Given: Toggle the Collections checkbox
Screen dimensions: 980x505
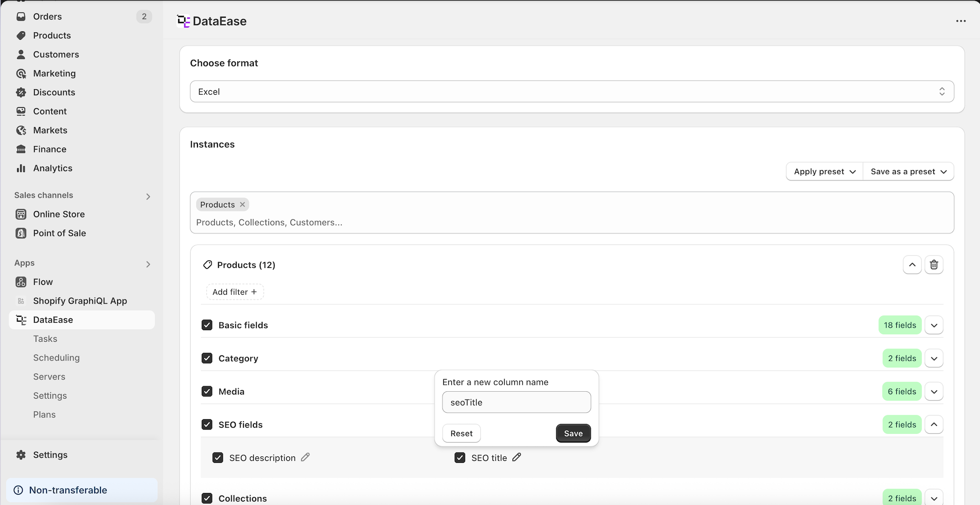Looking at the screenshot, I should point(207,498).
